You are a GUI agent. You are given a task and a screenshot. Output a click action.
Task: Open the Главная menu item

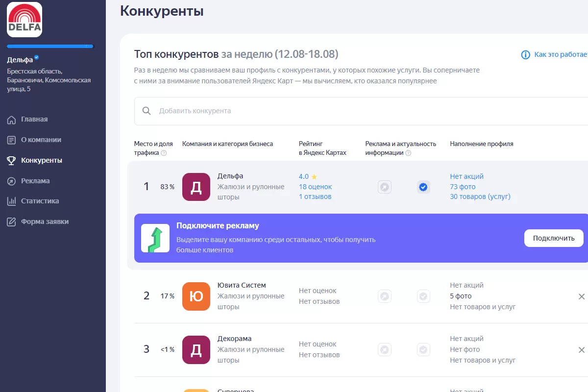(x=34, y=119)
